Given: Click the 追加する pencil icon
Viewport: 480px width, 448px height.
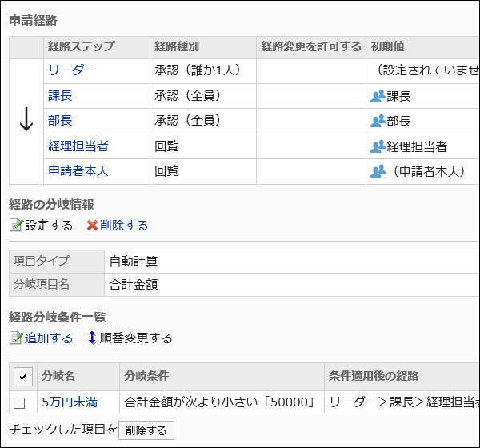Looking at the screenshot, I should 16,338.
